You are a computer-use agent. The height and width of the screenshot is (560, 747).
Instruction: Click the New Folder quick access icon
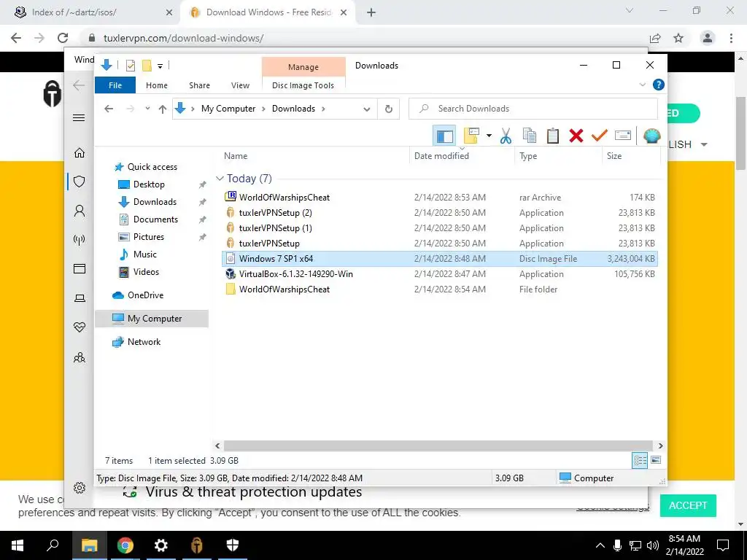(x=147, y=66)
